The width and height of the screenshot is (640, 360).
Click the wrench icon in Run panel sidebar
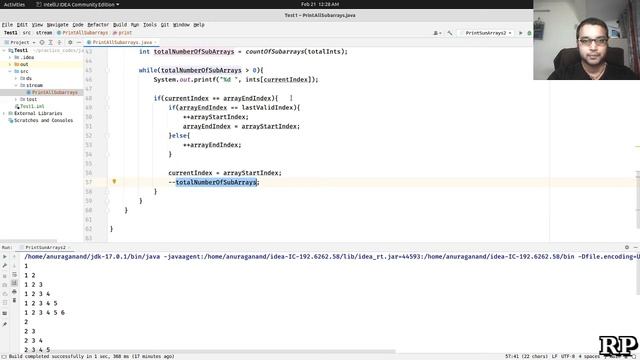tap(5, 266)
